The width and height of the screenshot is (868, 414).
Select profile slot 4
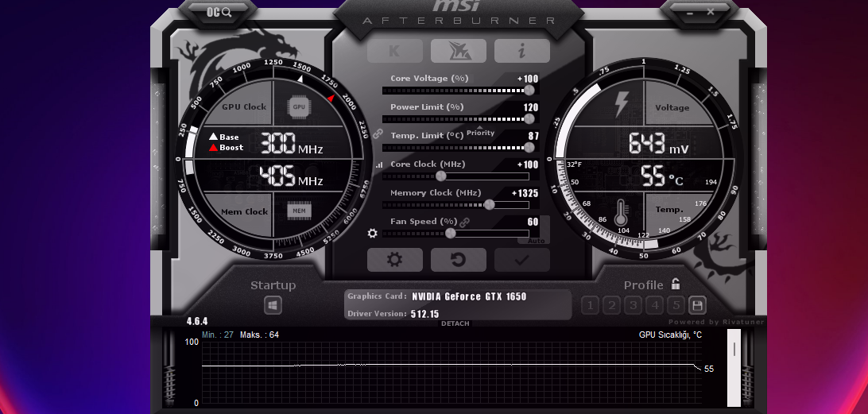(x=654, y=305)
